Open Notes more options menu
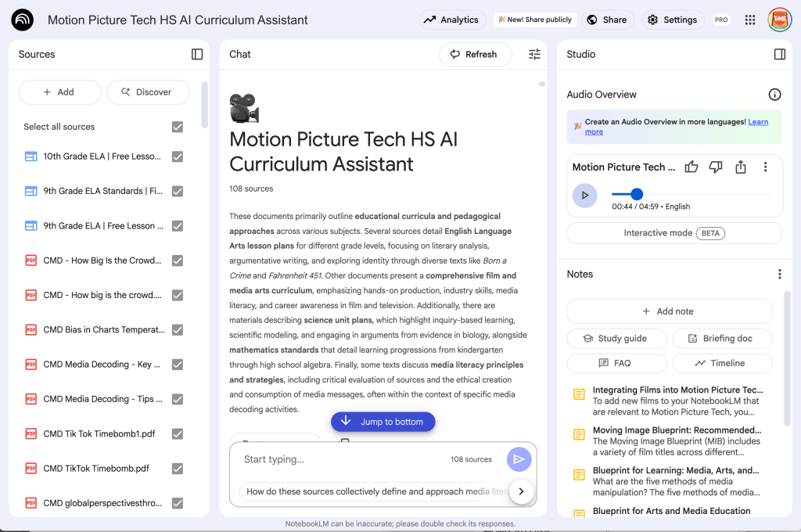Image resolution: width=801 pixels, height=532 pixels. point(779,274)
